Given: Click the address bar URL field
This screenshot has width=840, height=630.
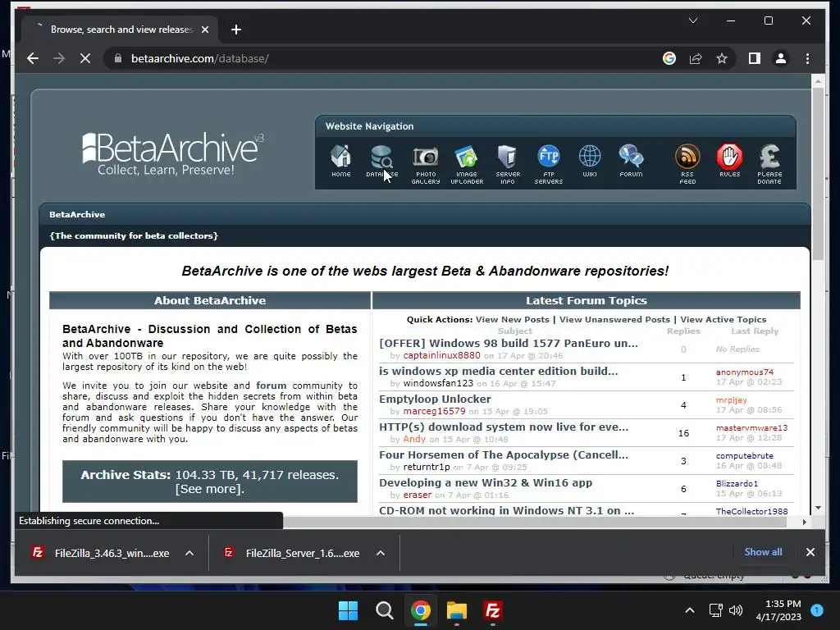Looking at the screenshot, I should 386,58.
